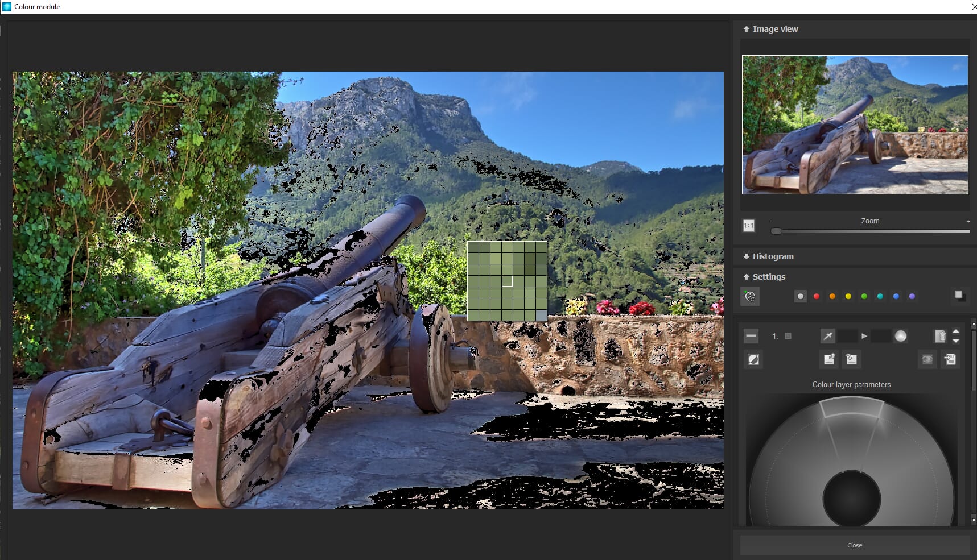Click the round grey sphere icon
Screen dimensions: 977x560
[901, 336]
